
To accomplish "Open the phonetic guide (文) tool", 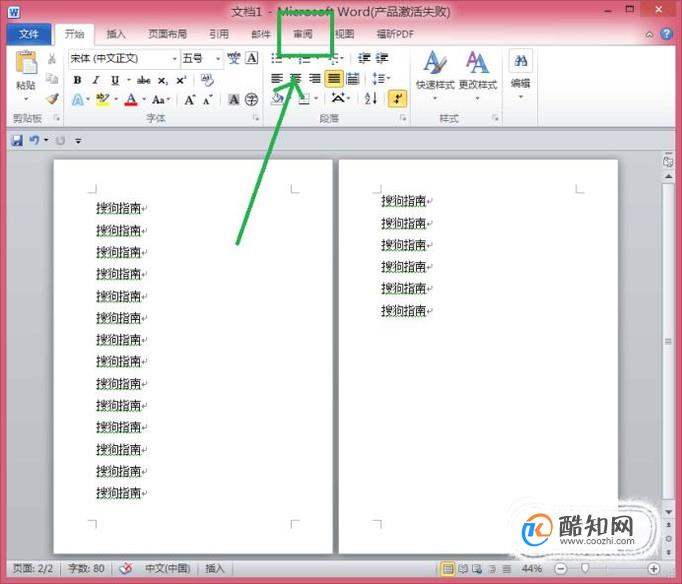I will coord(234,58).
